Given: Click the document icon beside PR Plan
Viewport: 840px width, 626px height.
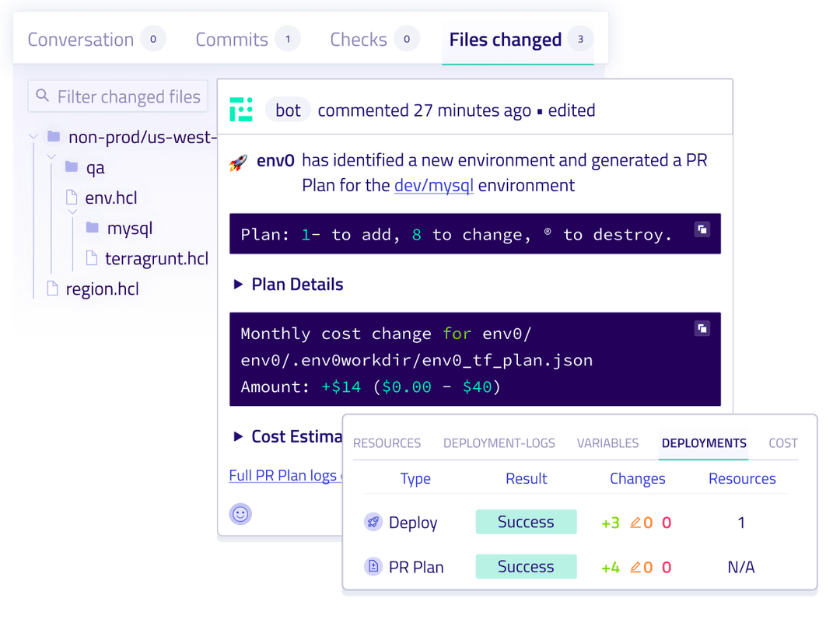Looking at the screenshot, I should (375, 567).
